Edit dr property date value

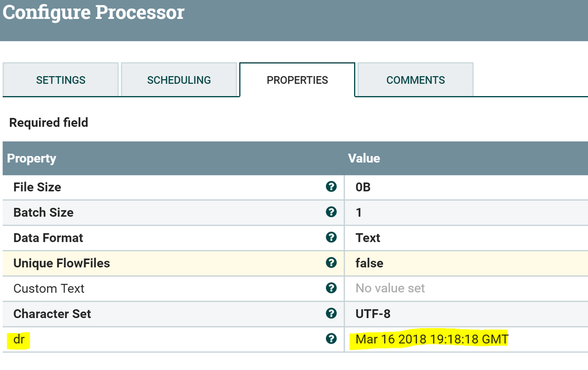coord(431,339)
